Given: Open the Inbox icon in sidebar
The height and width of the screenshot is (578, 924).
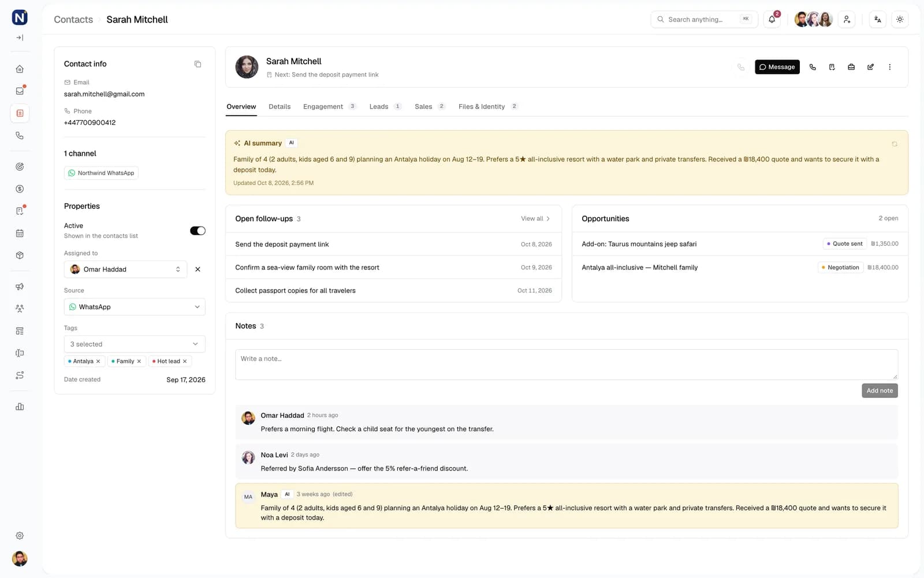Looking at the screenshot, I should coord(20,91).
